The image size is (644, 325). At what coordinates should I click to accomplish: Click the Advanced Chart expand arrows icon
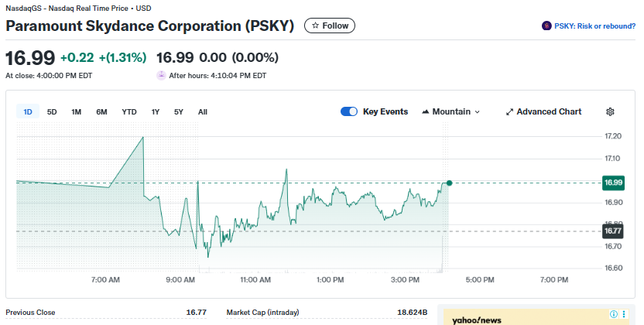[509, 111]
